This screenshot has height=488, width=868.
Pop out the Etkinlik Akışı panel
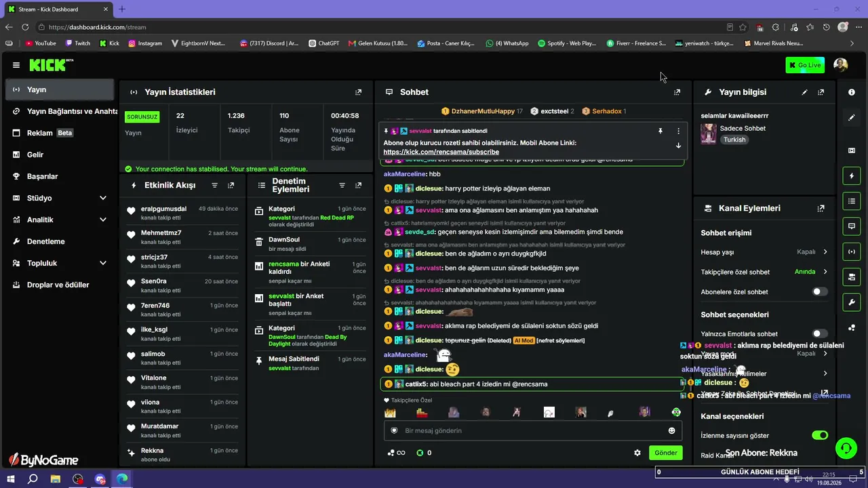pyautogui.click(x=231, y=185)
